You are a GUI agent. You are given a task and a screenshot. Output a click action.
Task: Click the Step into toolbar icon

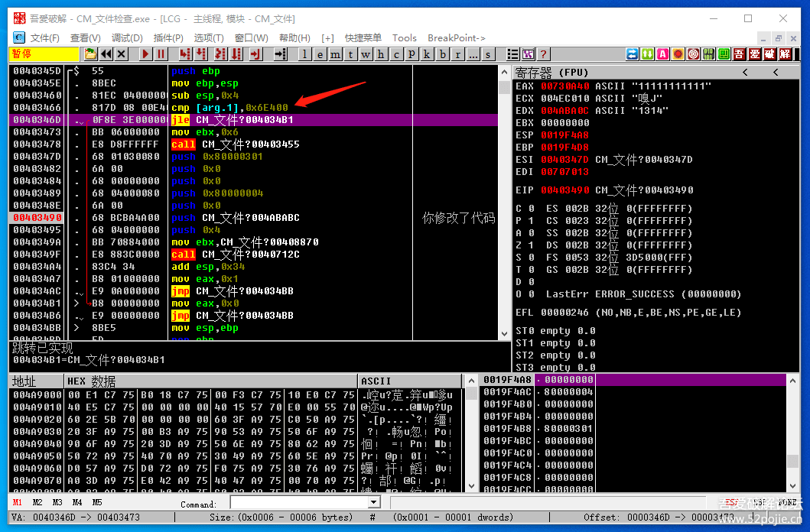[x=184, y=54]
